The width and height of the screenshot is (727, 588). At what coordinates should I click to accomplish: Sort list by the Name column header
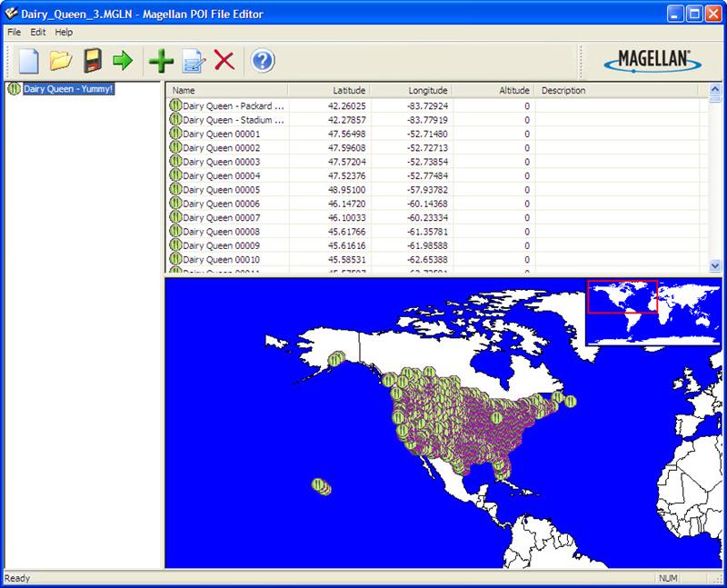coord(227,91)
